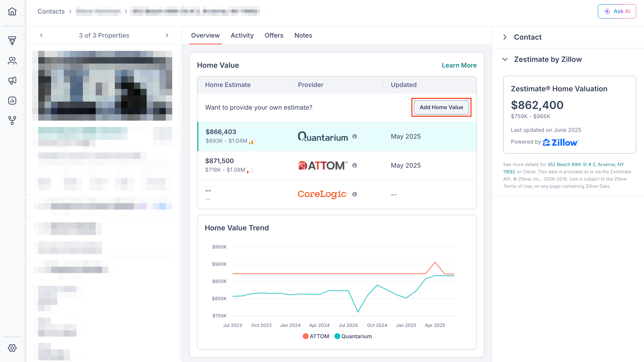Click the Home Value Trend heading
This screenshot has width=644, height=362.
[x=236, y=228]
